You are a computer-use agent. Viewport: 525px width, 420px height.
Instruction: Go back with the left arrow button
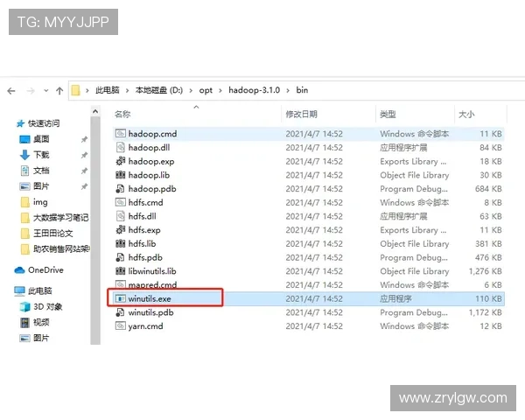tap(11, 91)
